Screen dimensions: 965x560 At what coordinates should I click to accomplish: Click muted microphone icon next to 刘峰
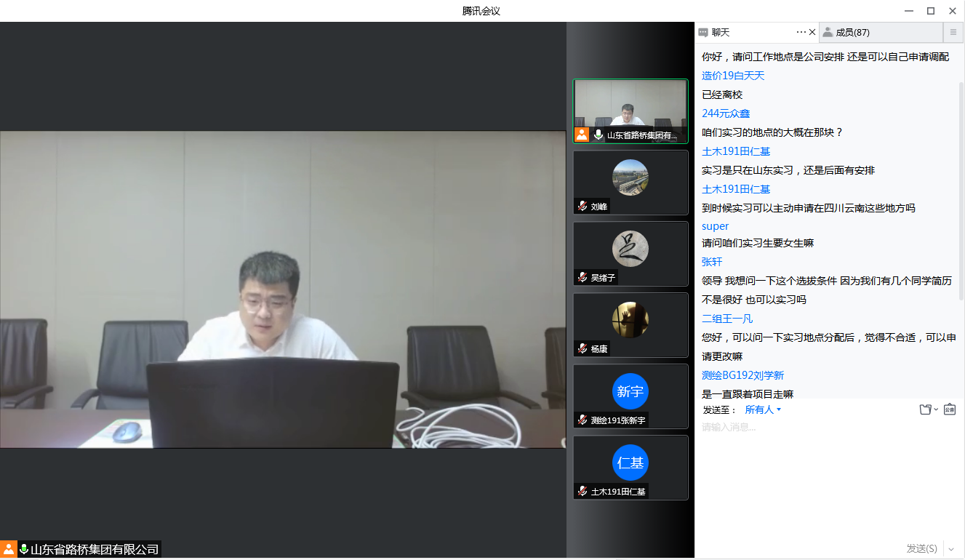click(x=582, y=207)
